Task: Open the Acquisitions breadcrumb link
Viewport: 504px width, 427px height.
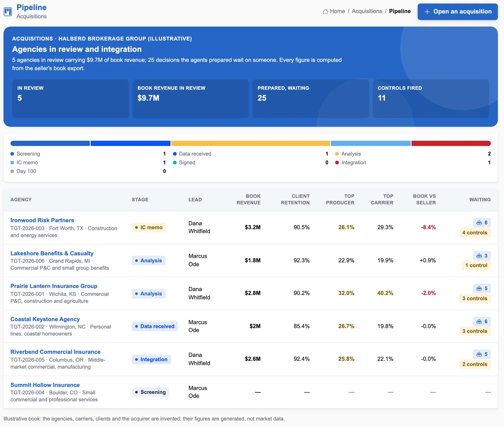Action: [367, 11]
